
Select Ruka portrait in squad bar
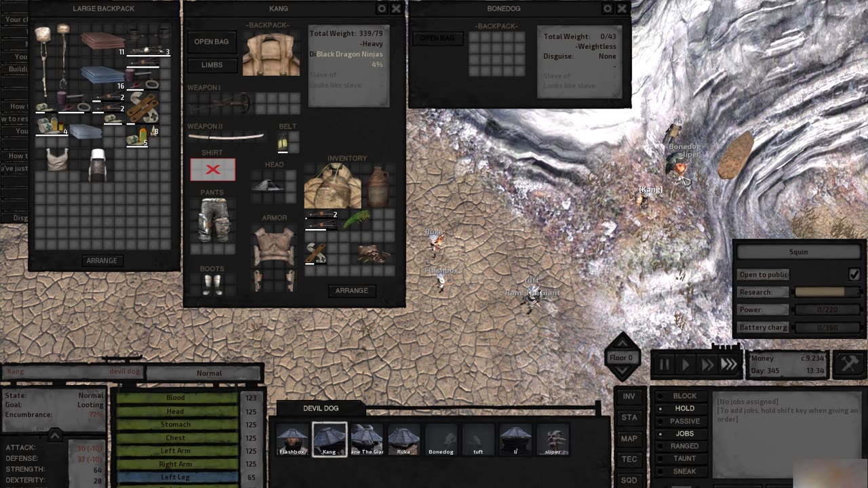click(x=403, y=439)
